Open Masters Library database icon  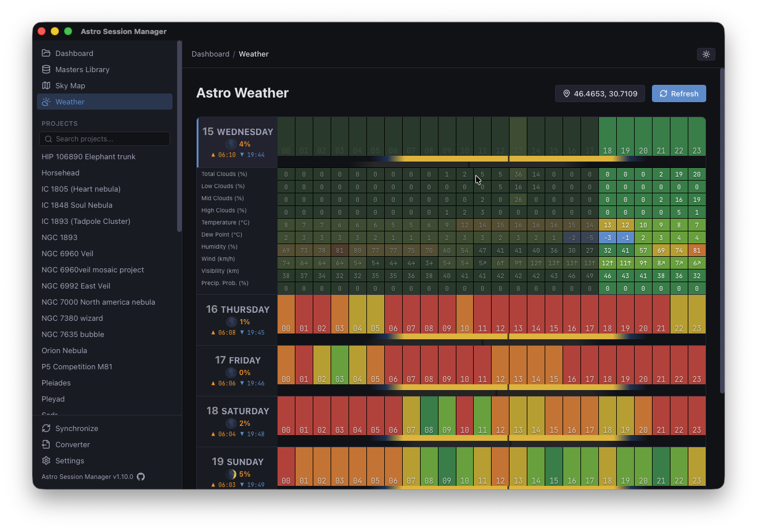click(46, 69)
